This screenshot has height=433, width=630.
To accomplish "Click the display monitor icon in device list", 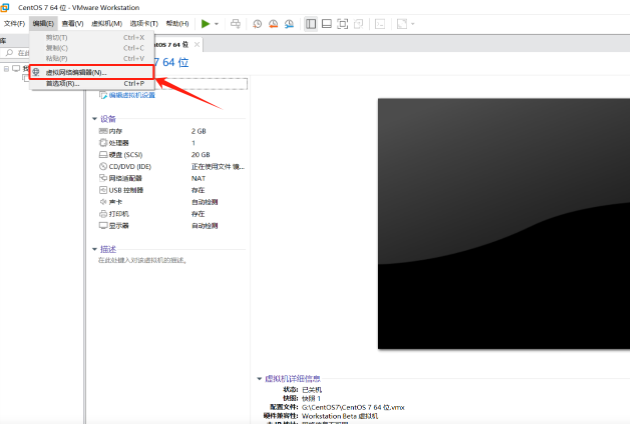I will tap(103, 225).
